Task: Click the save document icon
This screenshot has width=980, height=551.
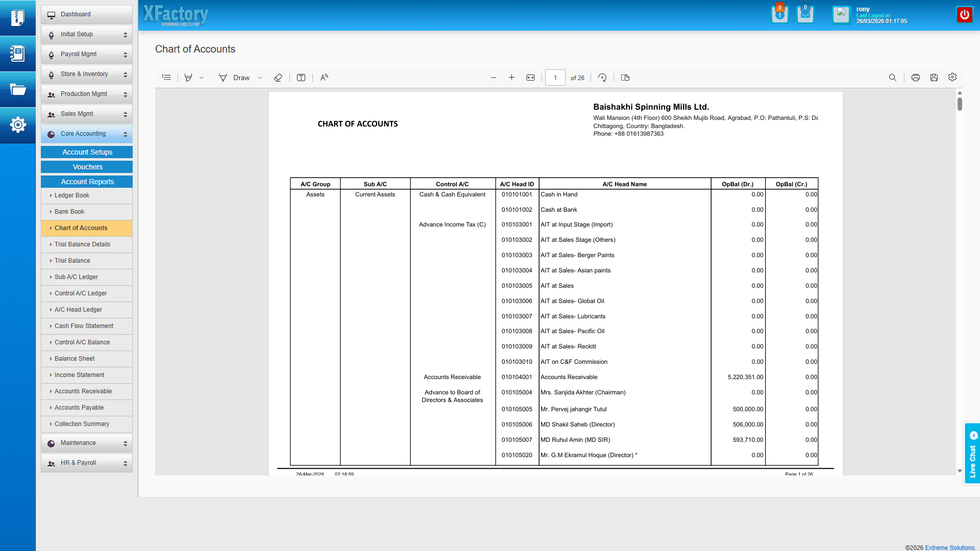Action: click(x=934, y=78)
